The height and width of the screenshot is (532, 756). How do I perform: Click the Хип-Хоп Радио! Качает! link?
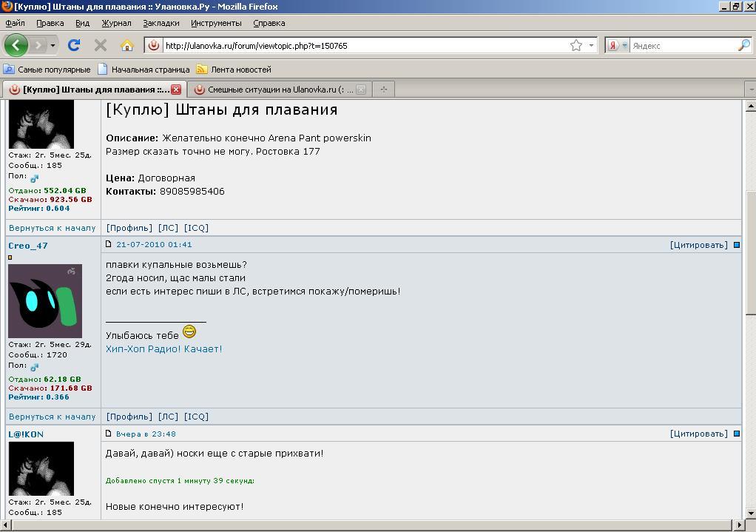(163, 349)
